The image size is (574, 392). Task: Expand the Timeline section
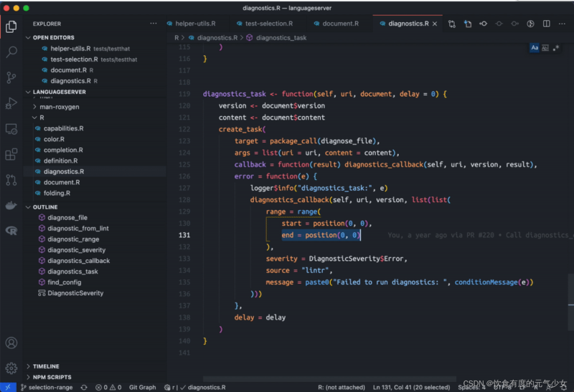tap(28, 366)
